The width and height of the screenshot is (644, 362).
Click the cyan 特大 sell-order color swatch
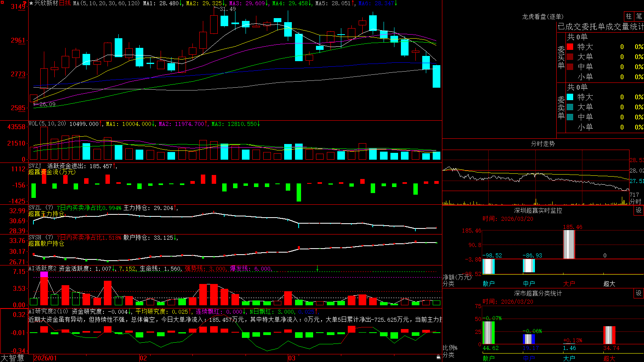click(x=570, y=97)
